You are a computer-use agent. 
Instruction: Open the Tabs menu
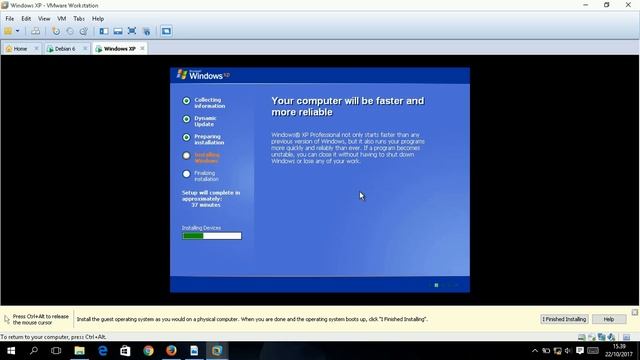(79, 19)
